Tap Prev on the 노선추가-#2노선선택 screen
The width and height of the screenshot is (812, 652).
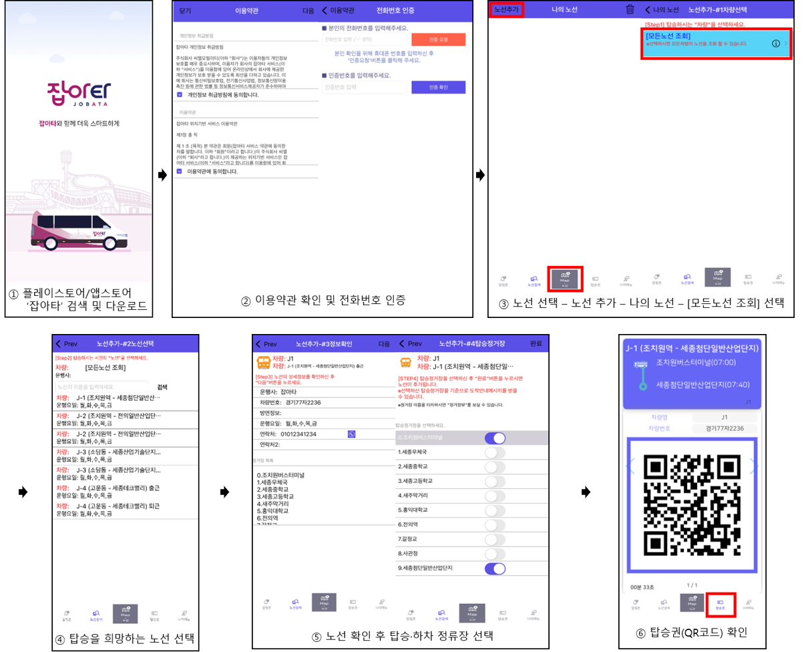(67, 343)
